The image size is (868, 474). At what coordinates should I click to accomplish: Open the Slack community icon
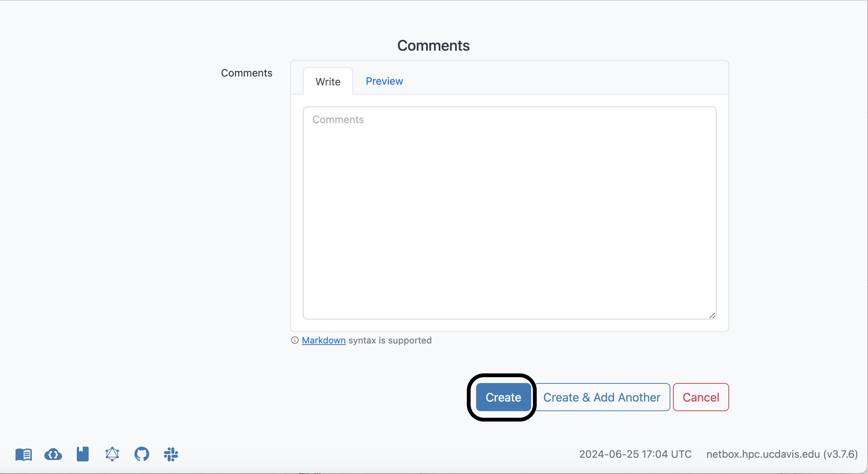click(x=171, y=454)
